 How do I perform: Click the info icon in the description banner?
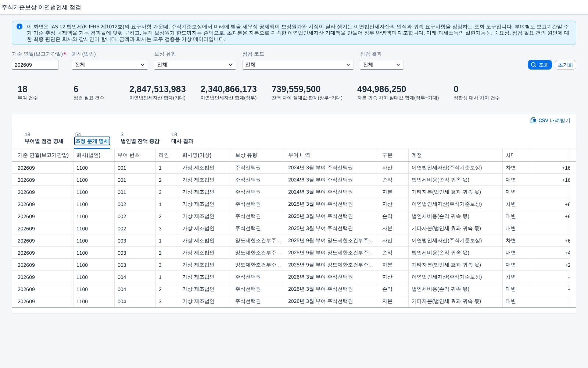(19, 26)
